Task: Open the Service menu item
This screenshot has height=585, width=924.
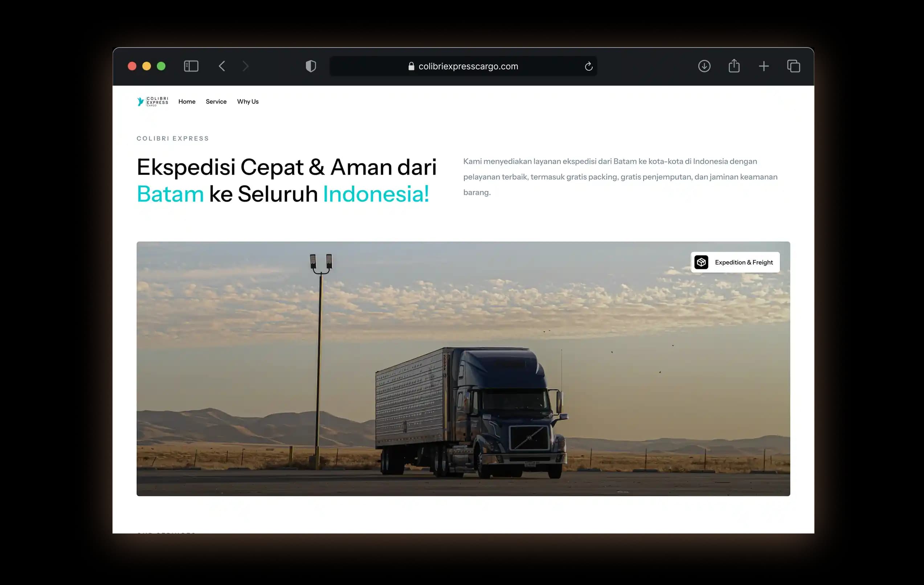Action: pyautogui.click(x=216, y=101)
